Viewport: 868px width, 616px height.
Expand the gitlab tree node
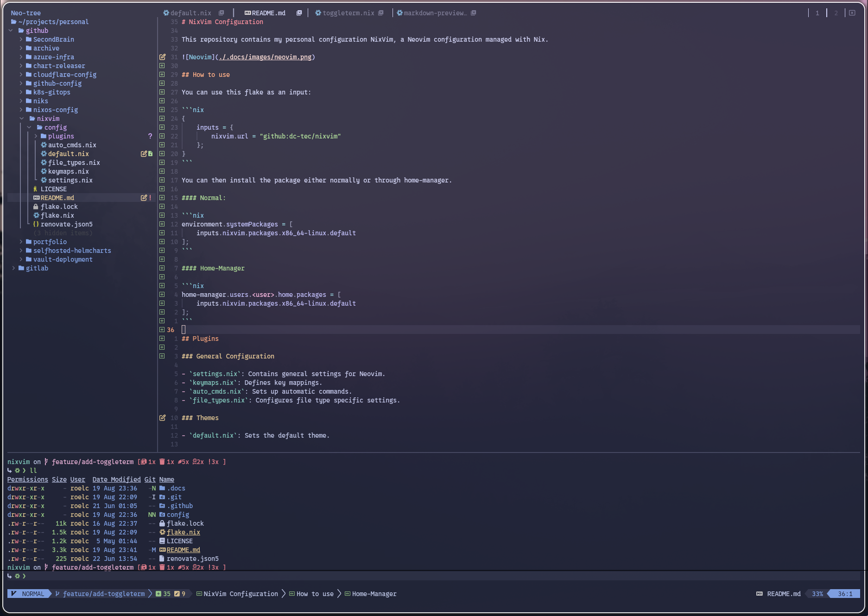(x=13, y=268)
